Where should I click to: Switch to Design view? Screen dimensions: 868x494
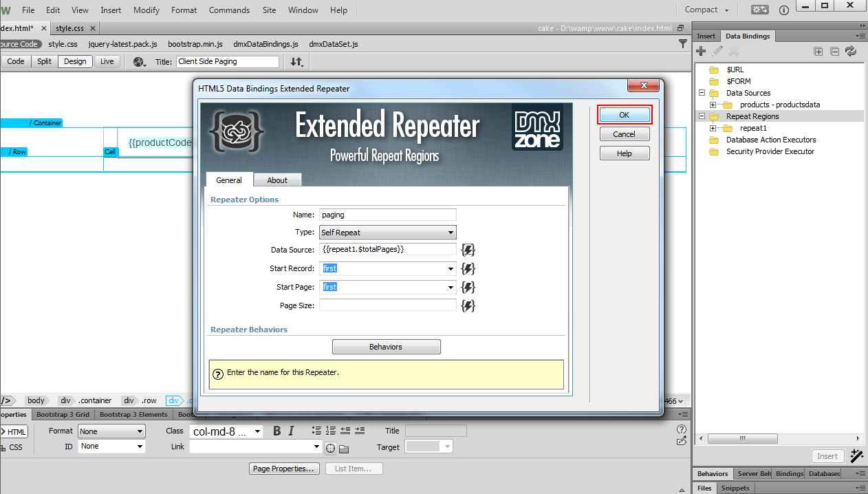75,61
